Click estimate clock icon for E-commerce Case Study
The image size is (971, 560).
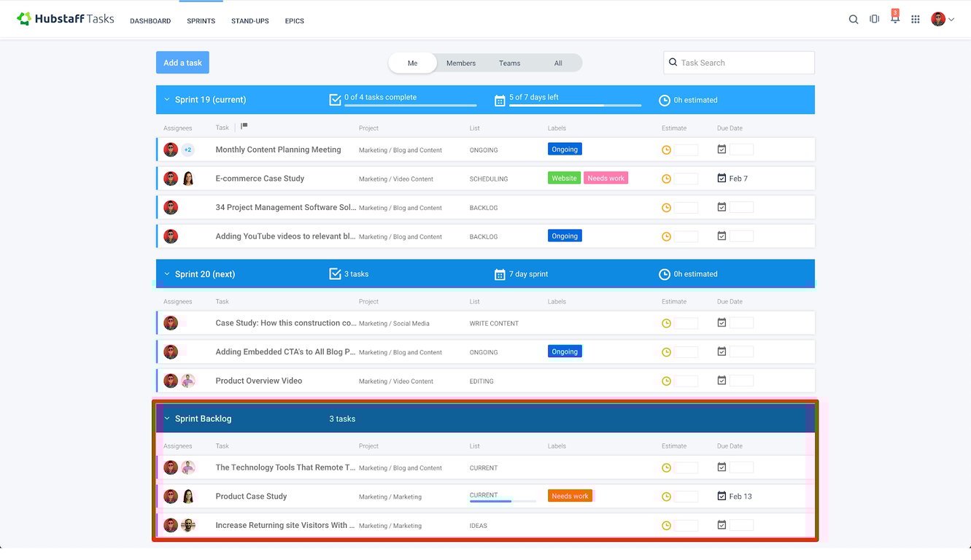click(666, 179)
